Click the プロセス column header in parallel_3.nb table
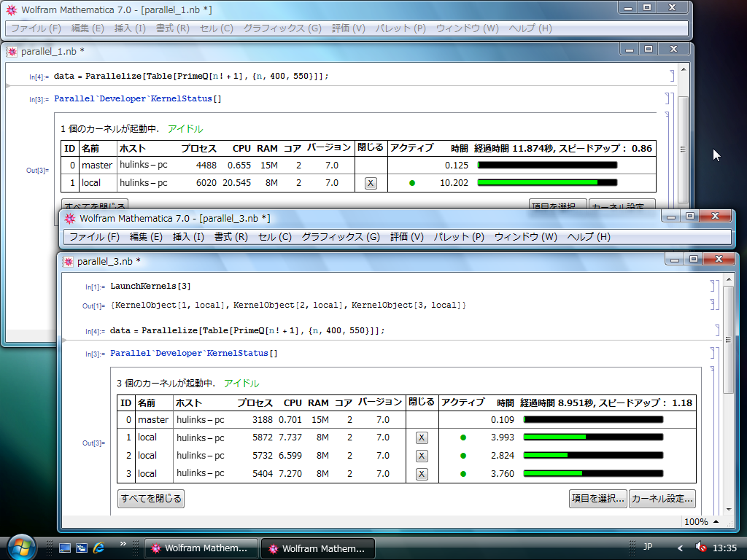The image size is (747, 560). click(x=255, y=402)
